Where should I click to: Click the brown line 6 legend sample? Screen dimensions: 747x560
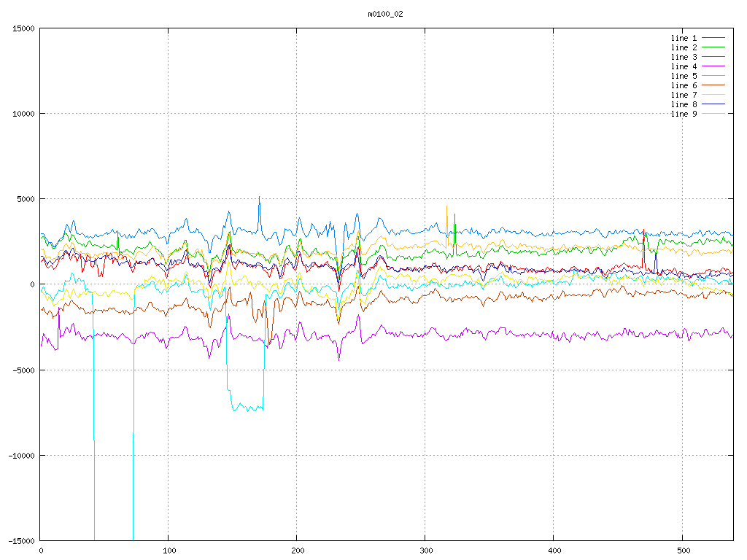tap(713, 85)
